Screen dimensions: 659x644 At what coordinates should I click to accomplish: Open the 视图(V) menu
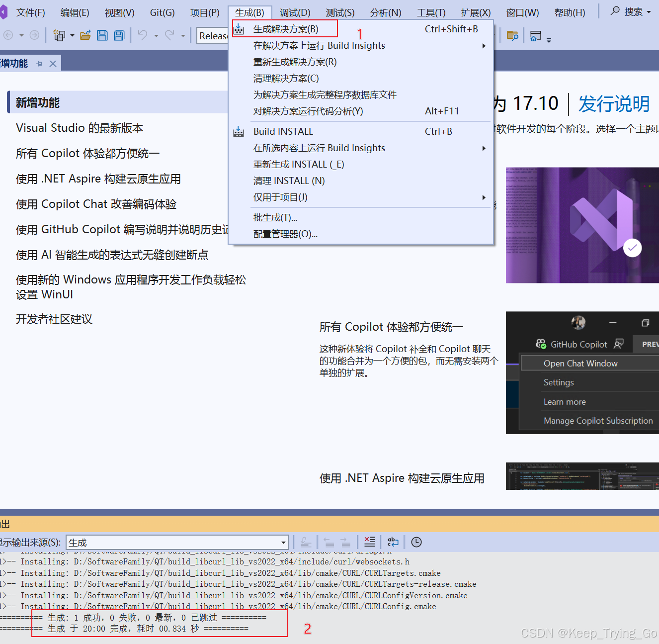(120, 12)
